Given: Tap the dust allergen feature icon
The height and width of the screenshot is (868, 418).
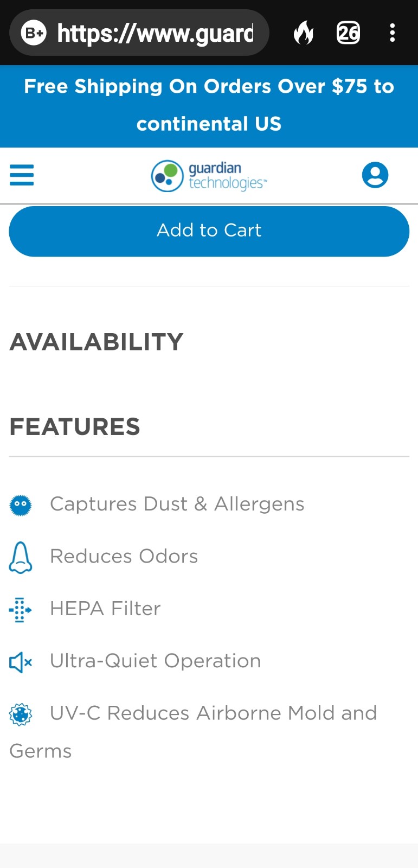Looking at the screenshot, I should pyautogui.click(x=21, y=505).
